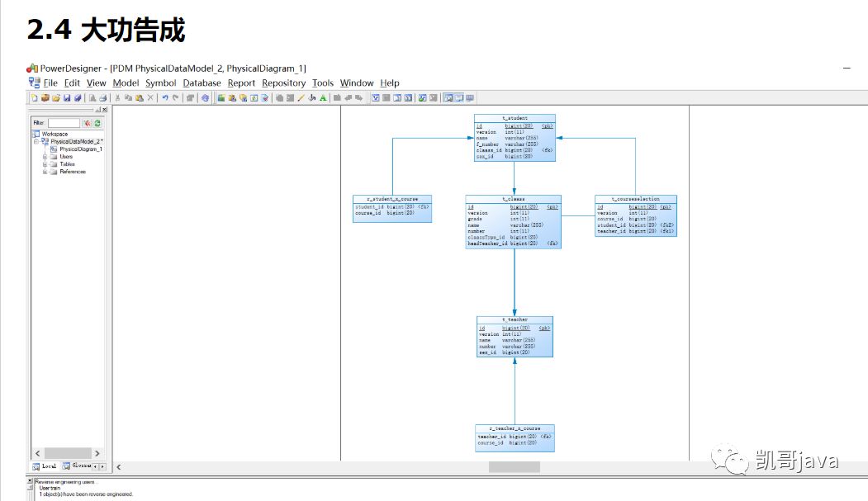Viewport: 868px width, 501px height.
Task: Click the Cut scissors toolbar icon
Action: click(x=117, y=98)
